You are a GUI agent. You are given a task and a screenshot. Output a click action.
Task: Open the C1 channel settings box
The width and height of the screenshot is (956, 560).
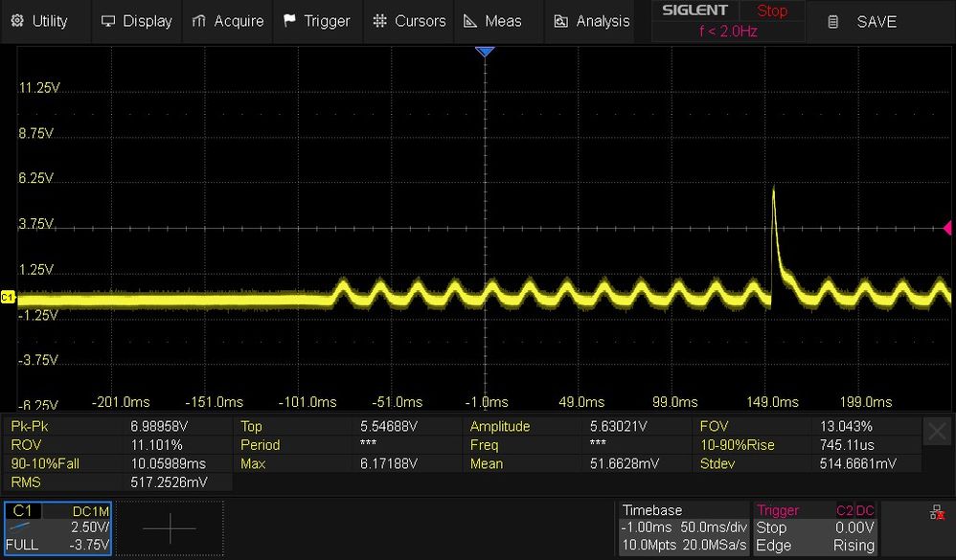pos(57,527)
